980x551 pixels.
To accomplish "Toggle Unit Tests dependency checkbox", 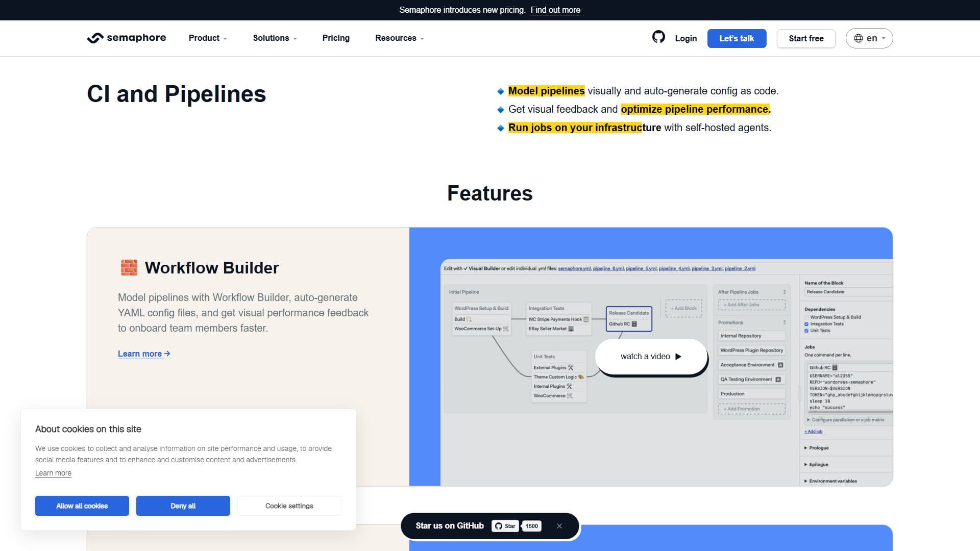I will tap(806, 331).
